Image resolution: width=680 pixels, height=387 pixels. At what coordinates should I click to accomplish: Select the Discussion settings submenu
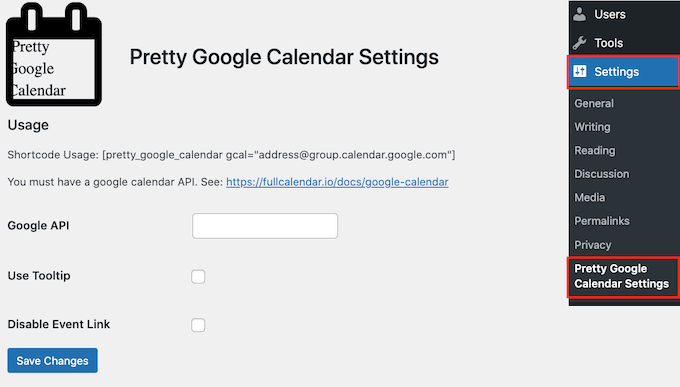pyautogui.click(x=602, y=174)
